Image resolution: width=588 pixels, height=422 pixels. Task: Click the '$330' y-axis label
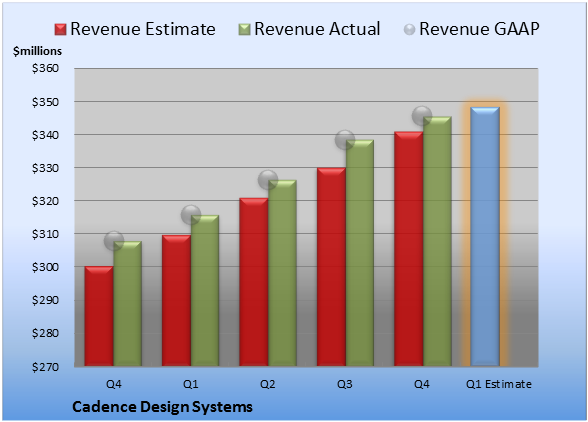[45, 168]
